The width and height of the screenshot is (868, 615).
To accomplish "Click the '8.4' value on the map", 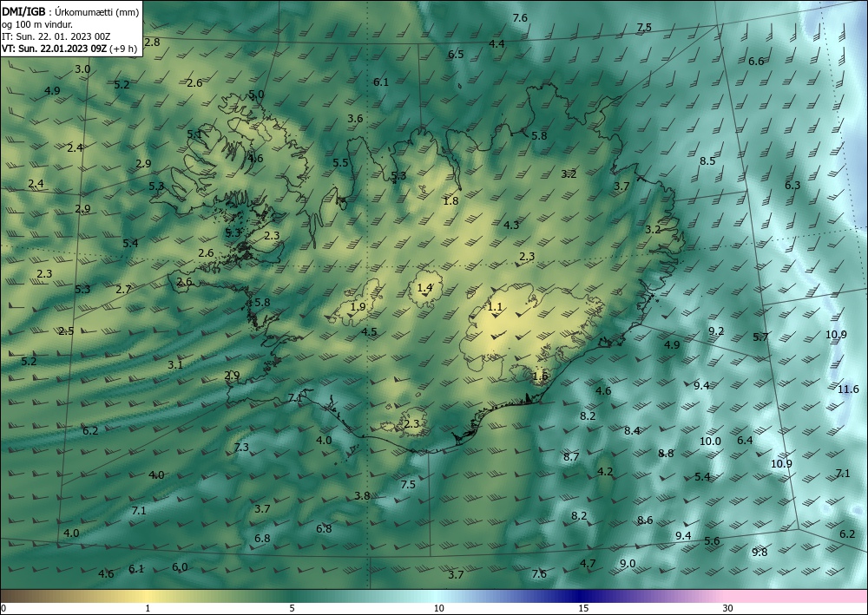I will tap(632, 431).
